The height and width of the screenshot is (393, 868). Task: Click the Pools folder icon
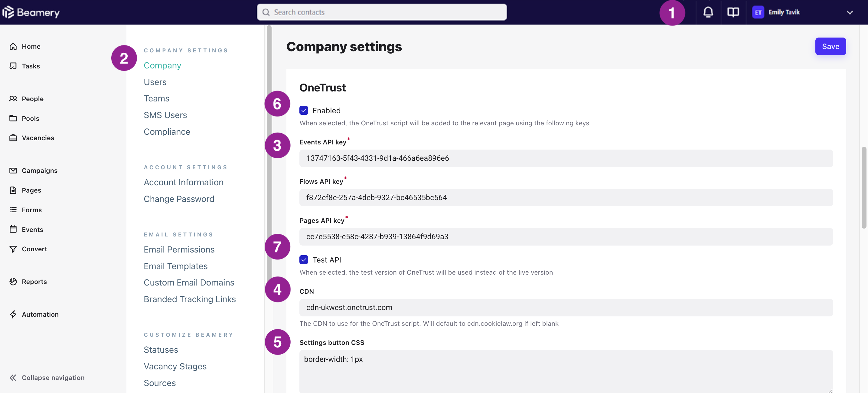(x=13, y=118)
